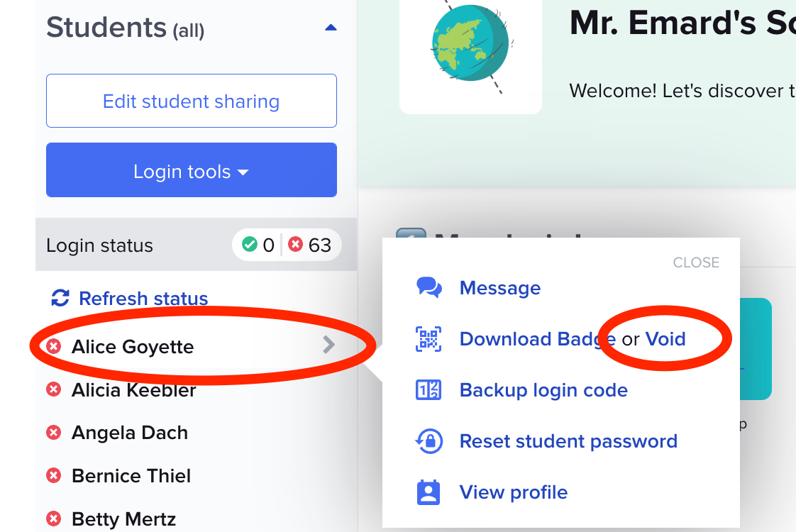Image resolution: width=796 pixels, height=532 pixels.
Task: Collapse the Students panel
Action: tap(331, 26)
